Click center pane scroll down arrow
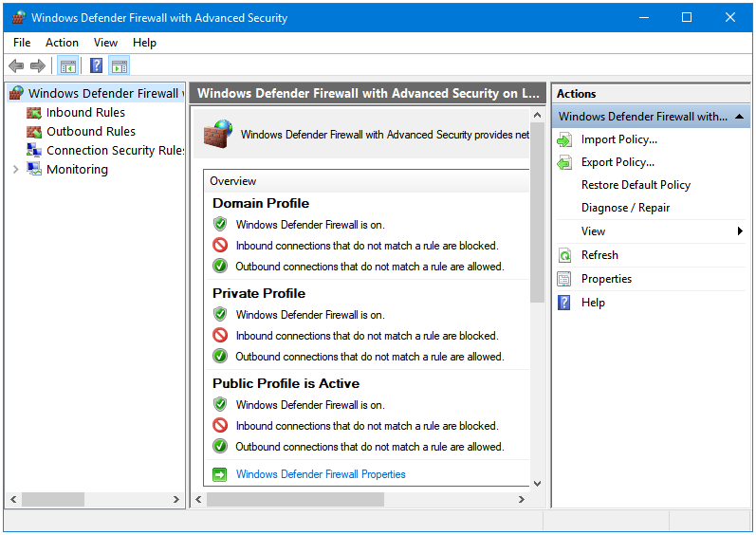756x535 pixels. click(x=537, y=484)
